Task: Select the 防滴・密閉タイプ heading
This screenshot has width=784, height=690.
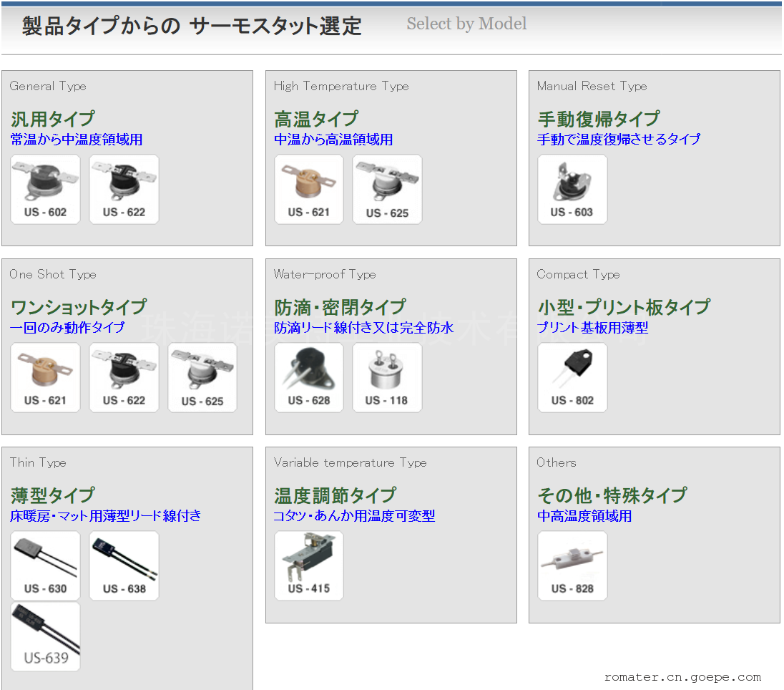Action: 340,307
